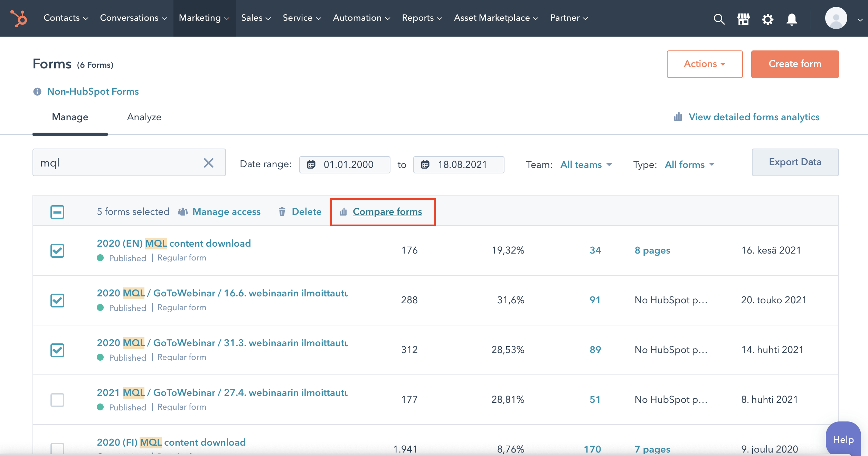Toggle checkbox for 2021 MQL GoToWebinar form
This screenshot has height=456, width=868.
click(57, 400)
